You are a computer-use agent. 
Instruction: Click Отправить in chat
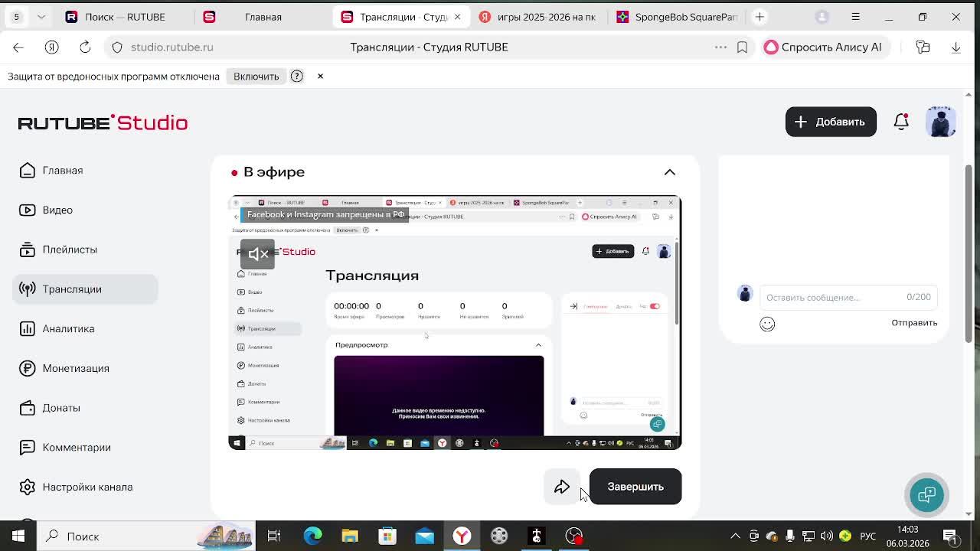click(x=914, y=323)
